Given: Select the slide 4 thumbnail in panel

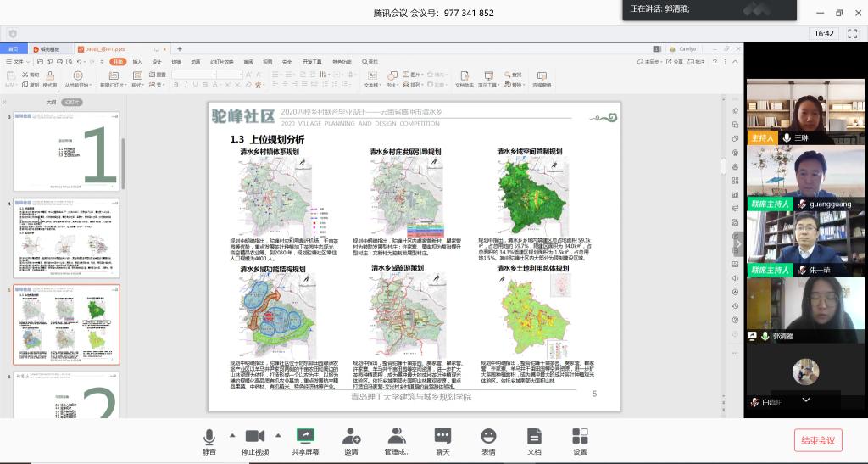Looking at the screenshot, I should click(66, 237).
